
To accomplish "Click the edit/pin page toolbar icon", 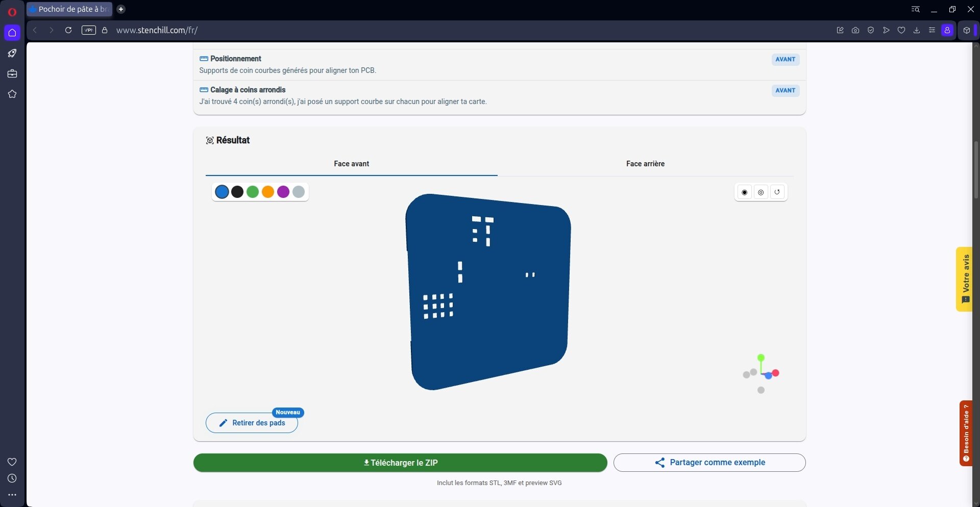I will (x=840, y=30).
